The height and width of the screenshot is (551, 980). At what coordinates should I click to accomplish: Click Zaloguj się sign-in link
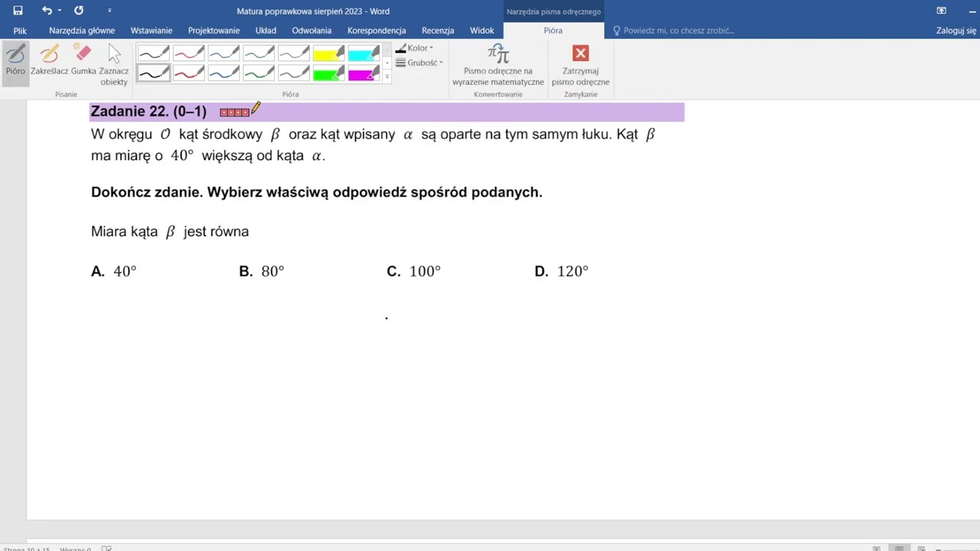[955, 31]
